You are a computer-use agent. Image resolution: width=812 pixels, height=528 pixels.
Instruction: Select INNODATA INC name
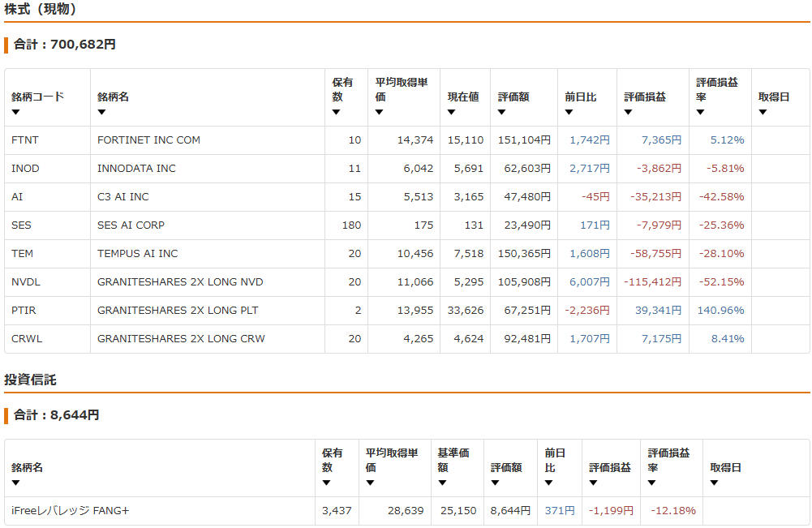coord(137,168)
